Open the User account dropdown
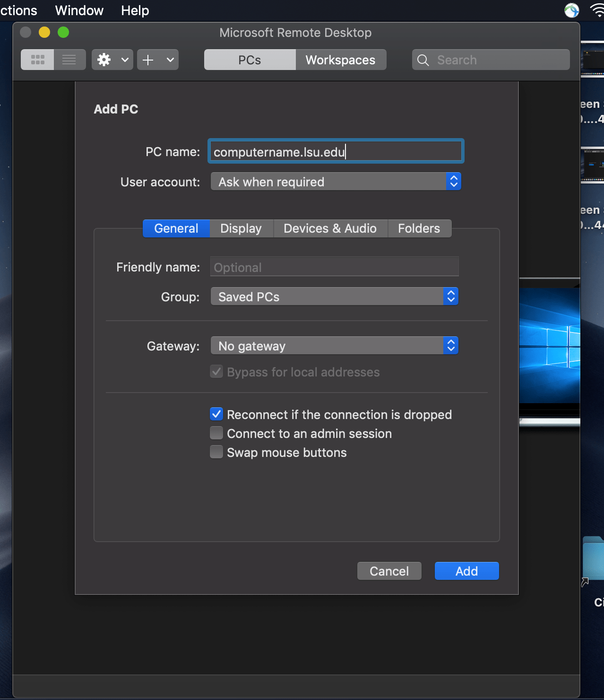 click(336, 181)
